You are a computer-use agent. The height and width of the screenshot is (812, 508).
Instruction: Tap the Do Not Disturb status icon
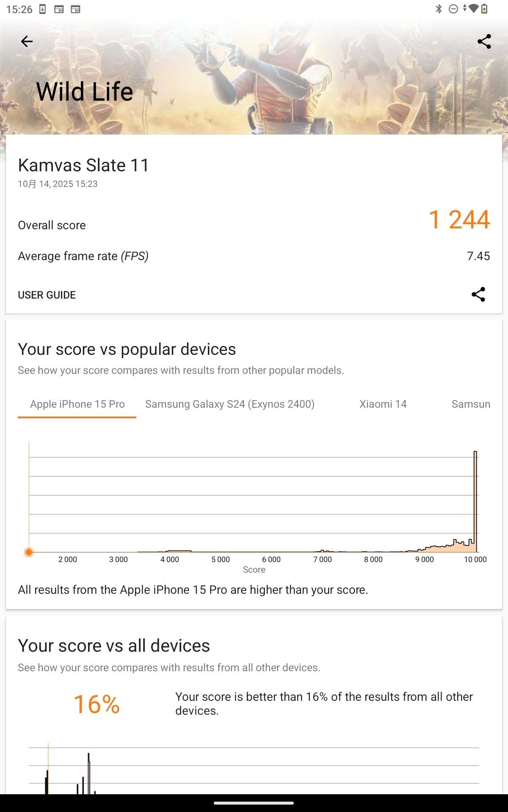click(453, 9)
